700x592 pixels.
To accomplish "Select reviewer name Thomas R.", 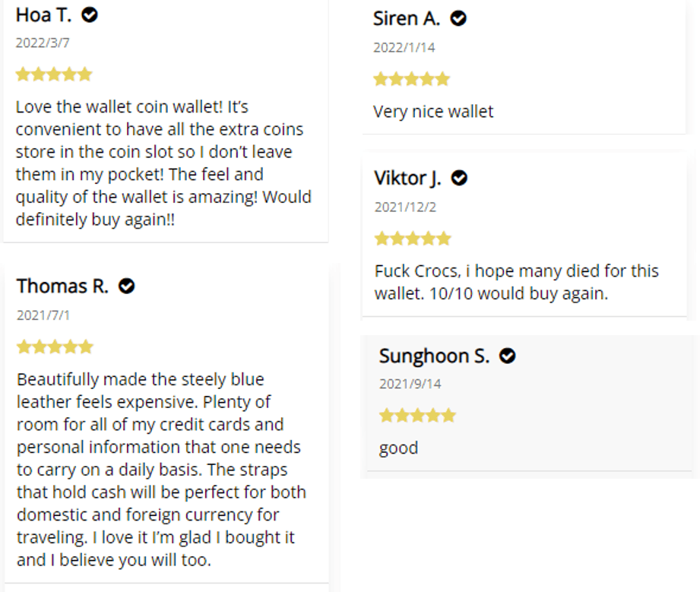I will point(62,287).
